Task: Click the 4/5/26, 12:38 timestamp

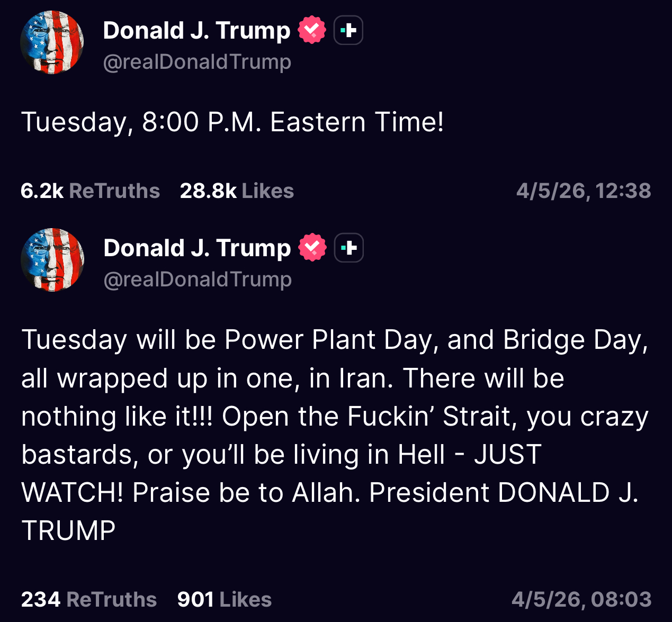Action: [584, 191]
